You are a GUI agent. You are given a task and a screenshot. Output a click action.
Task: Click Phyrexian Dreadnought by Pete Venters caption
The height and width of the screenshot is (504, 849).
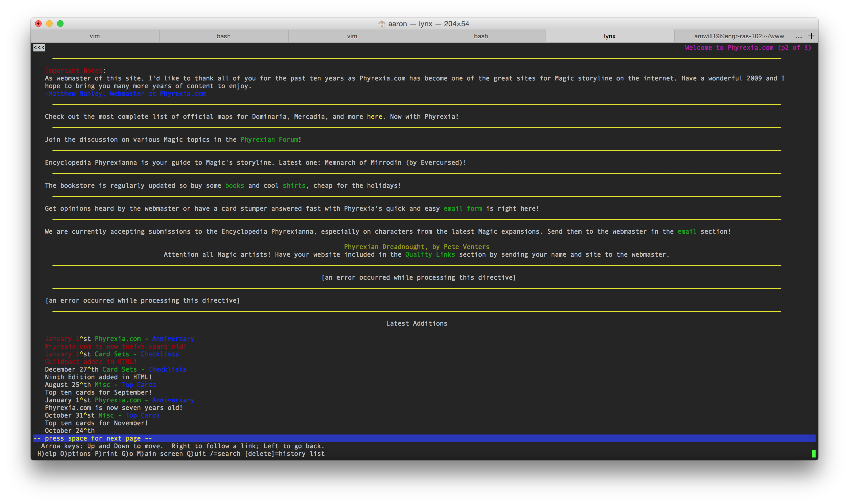[x=417, y=247]
